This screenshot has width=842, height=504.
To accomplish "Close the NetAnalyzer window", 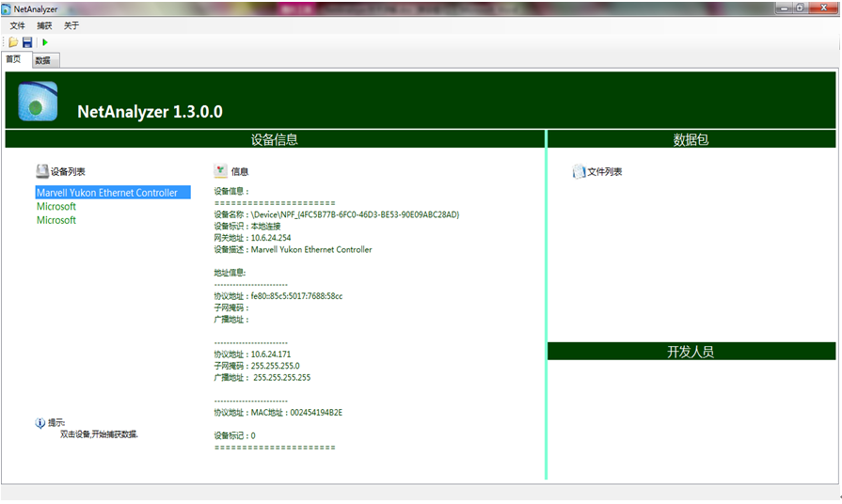I will 823,8.
